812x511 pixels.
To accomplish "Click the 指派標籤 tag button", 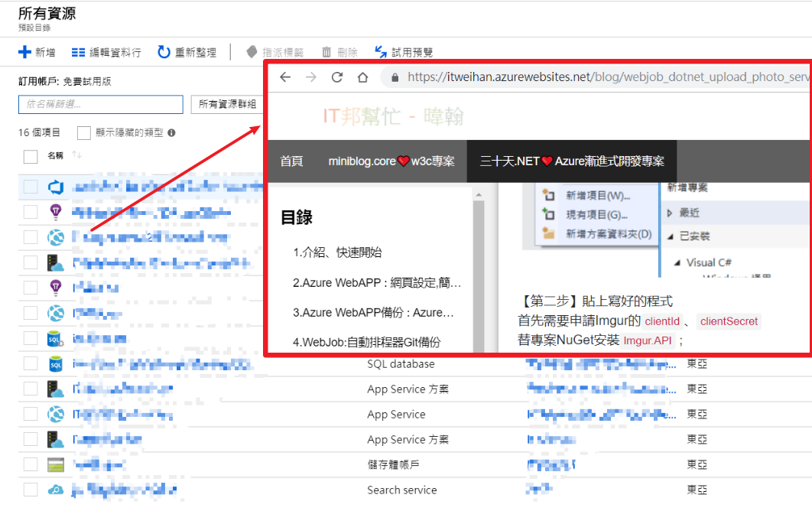I will coord(275,52).
